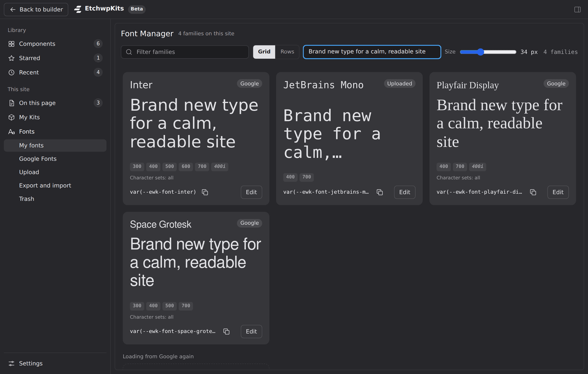The image size is (588, 374).
Task: Click the Starred star icon
Action: [x=11, y=58]
